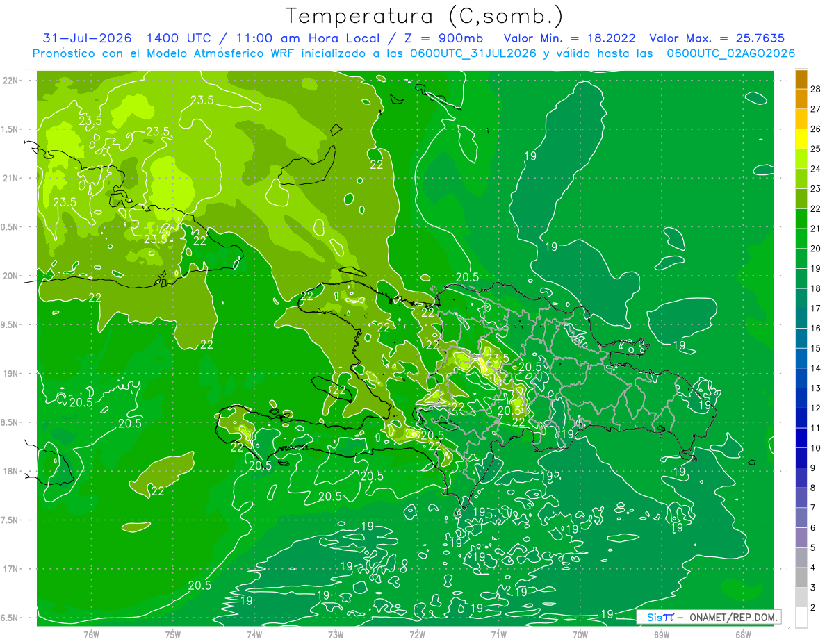834x644 pixels.
Task: Click the colorbar label 24
Action: tap(817, 169)
